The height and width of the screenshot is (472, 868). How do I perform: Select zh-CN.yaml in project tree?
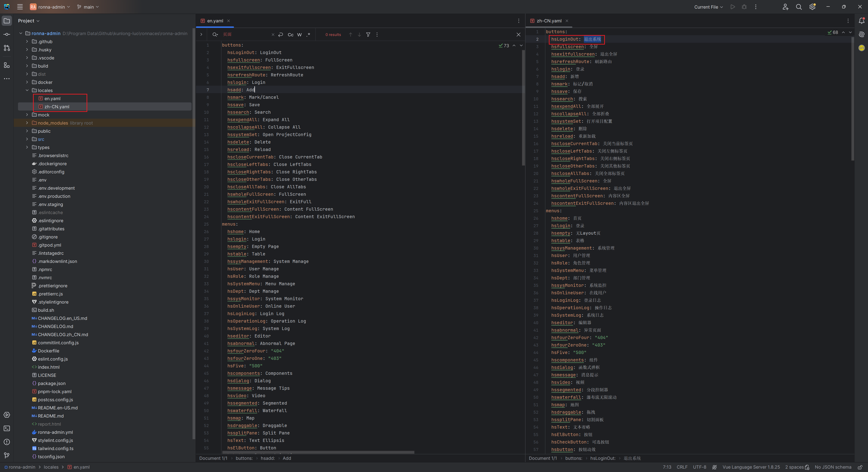click(x=57, y=106)
